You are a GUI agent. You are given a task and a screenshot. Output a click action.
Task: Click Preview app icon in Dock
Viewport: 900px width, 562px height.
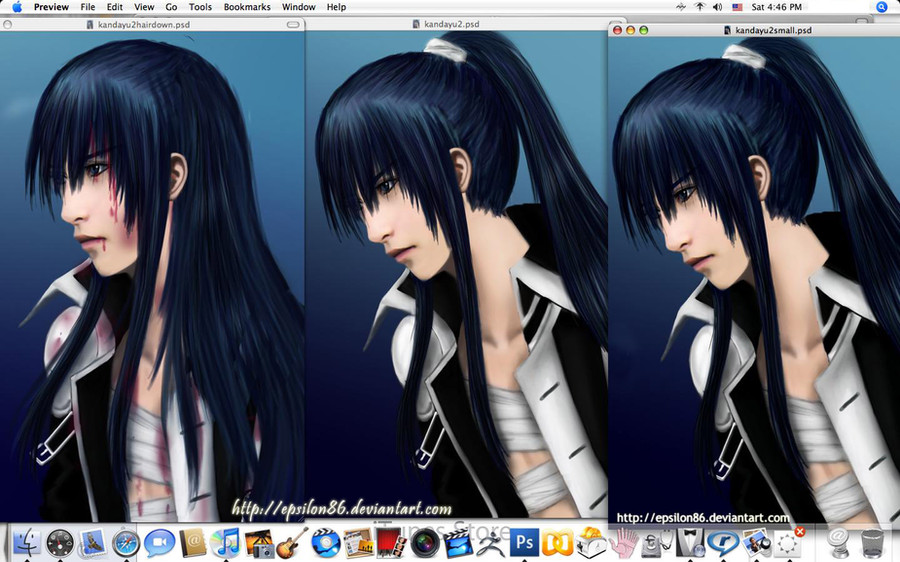(x=756, y=542)
